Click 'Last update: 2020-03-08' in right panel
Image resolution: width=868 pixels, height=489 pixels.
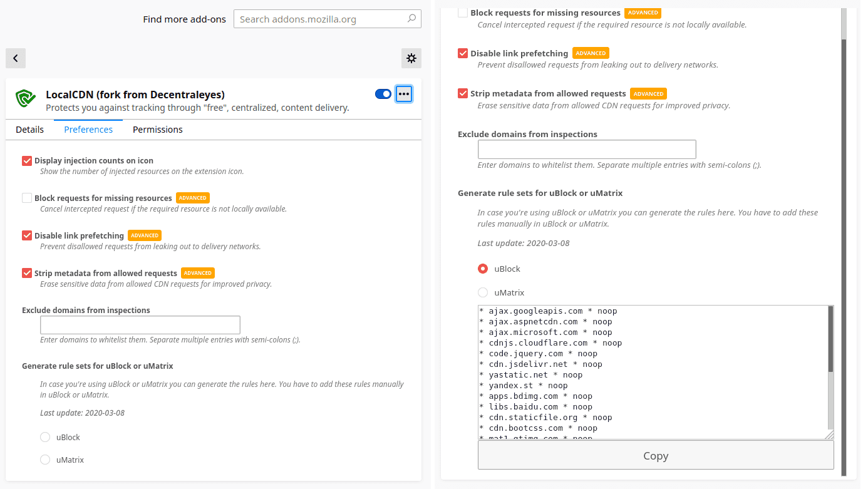click(x=524, y=243)
